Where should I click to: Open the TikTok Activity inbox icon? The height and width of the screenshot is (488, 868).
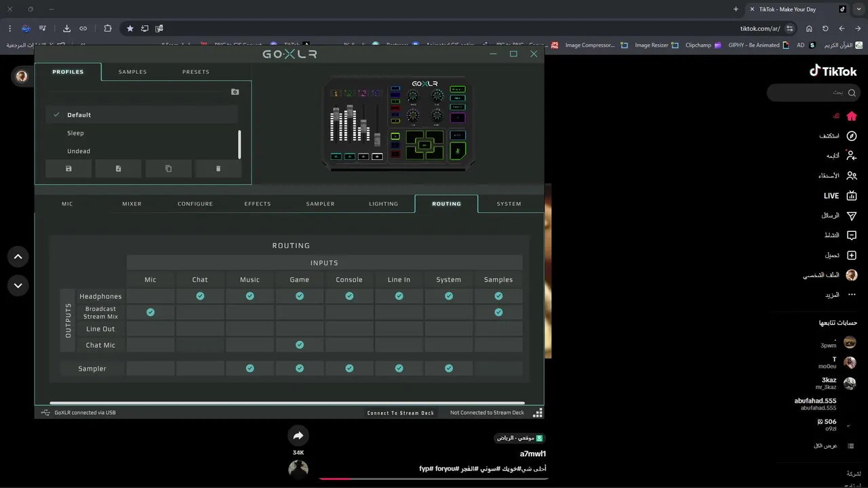point(852,235)
